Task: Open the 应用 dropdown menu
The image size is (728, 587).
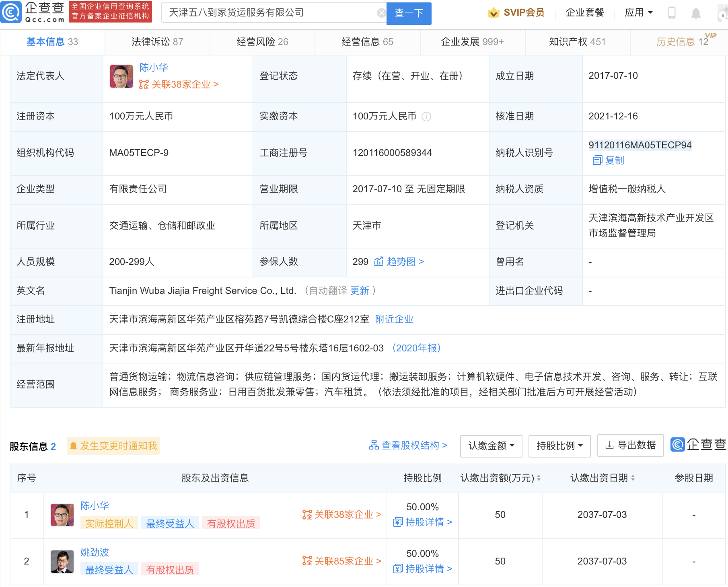Action: pyautogui.click(x=638, y=13)
